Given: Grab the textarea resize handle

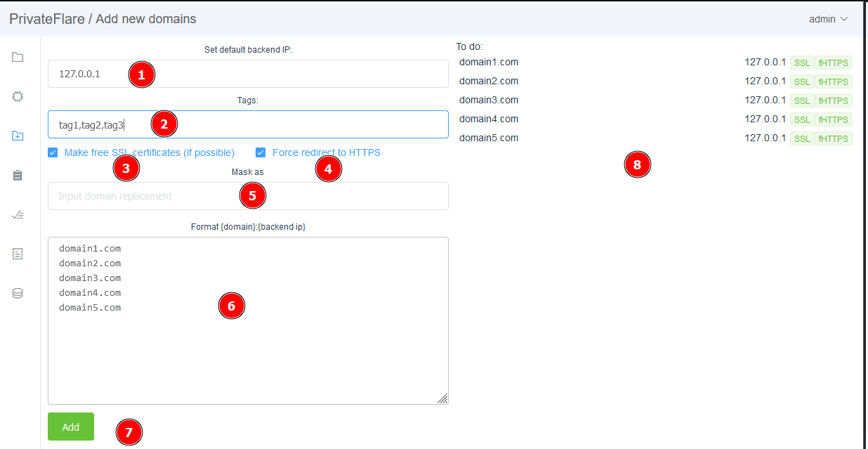Looking at the screenshot, I should click(442, 398).
